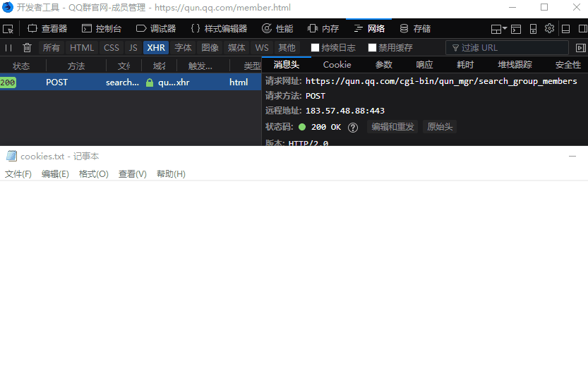This screenshot has width=588, height=385.
Task: Enable the 禁用缓存 disable cache checkbox
Action: tap(372, 47)
